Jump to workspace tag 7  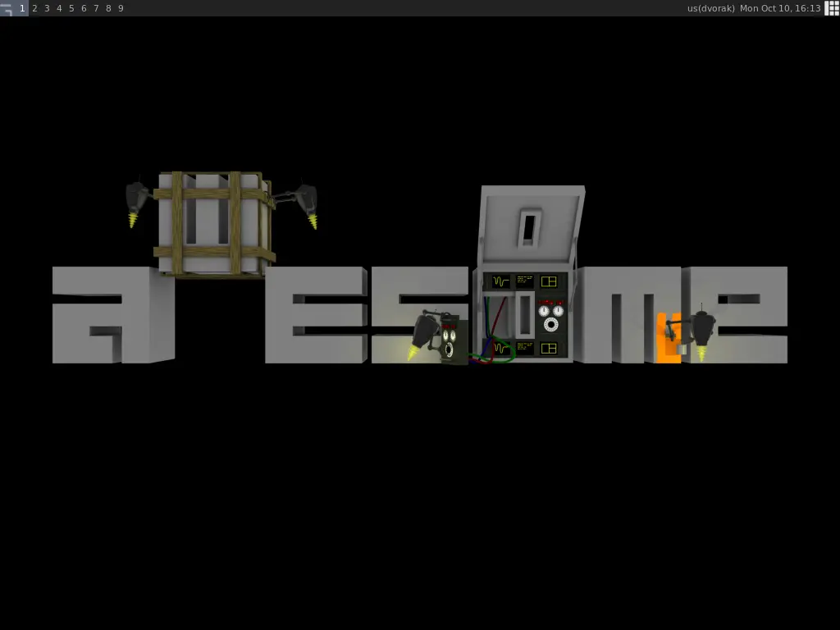96,8
